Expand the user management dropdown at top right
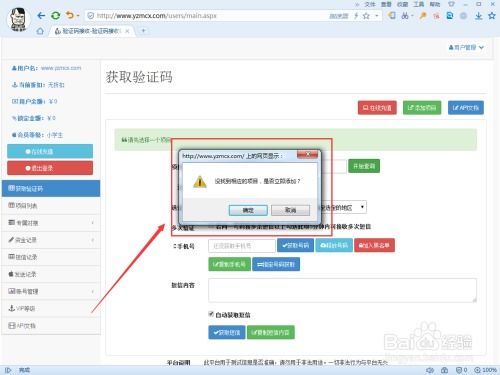 tap(466, 48)
